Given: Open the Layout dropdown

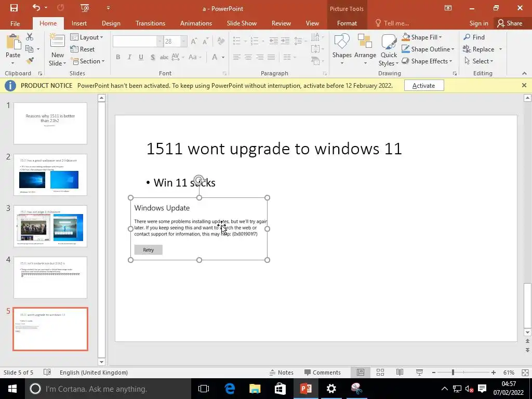Looking at the screenshot, I should 87,37.
